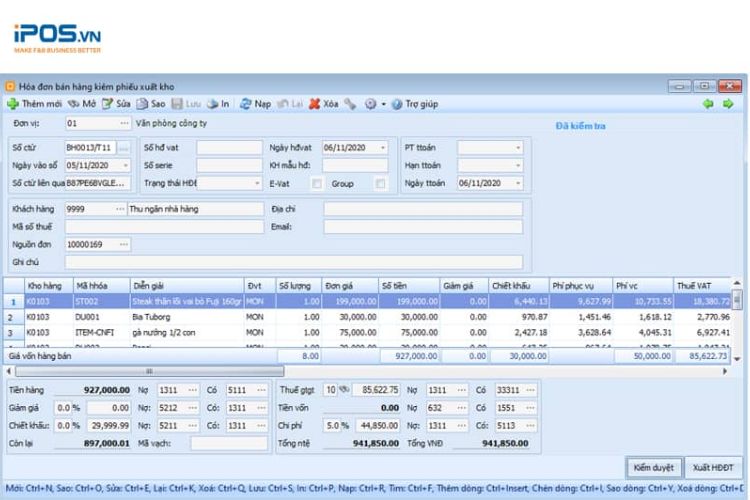This screenshot has height=500, width=750.
Task: Click the Sao (copy) toolbar icon
Action: 142,103
